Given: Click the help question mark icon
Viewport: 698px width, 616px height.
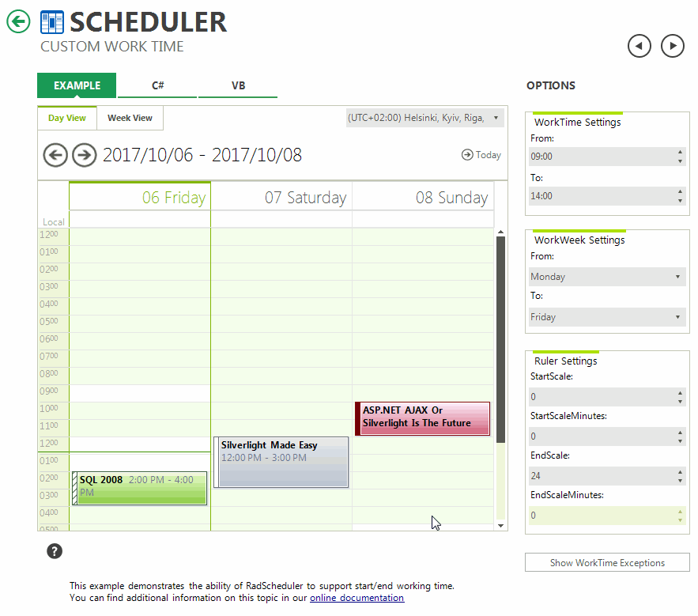Looking at the screenshot, I should pos(55,551).
